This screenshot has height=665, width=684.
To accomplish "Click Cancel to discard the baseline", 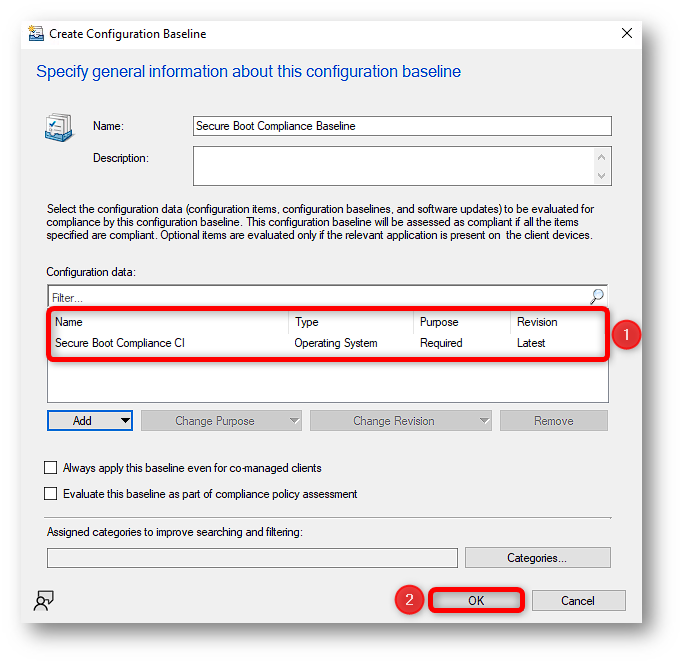I will pyautogui.click(x=578, y=600).
